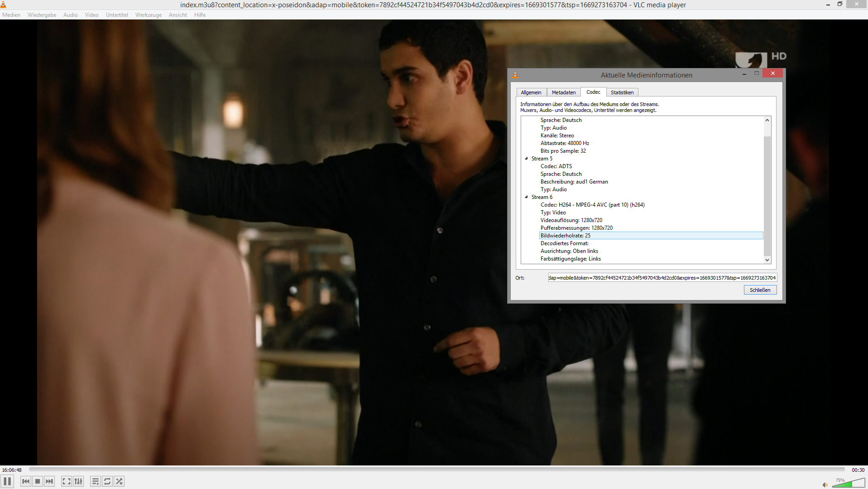Skip to previous media item
Viewport: 868px width, 489px height.
(x=26, y=481)
